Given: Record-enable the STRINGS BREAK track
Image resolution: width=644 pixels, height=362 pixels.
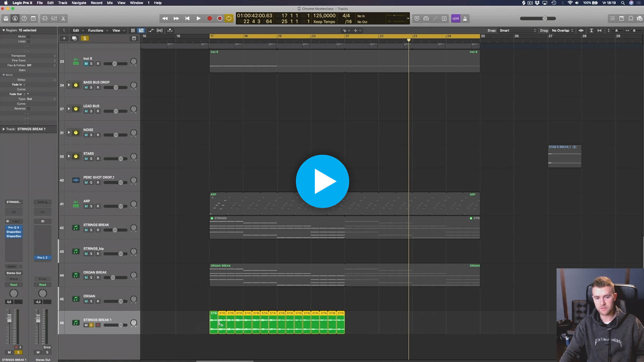Looking at the screenshot, I should pos(98,230).
